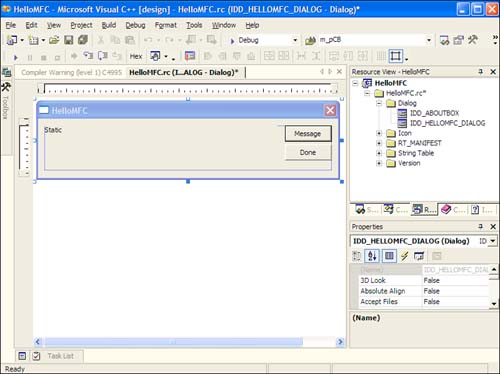
Task: Collapse the Dialog folder node
Action: [x=379, y=103]
